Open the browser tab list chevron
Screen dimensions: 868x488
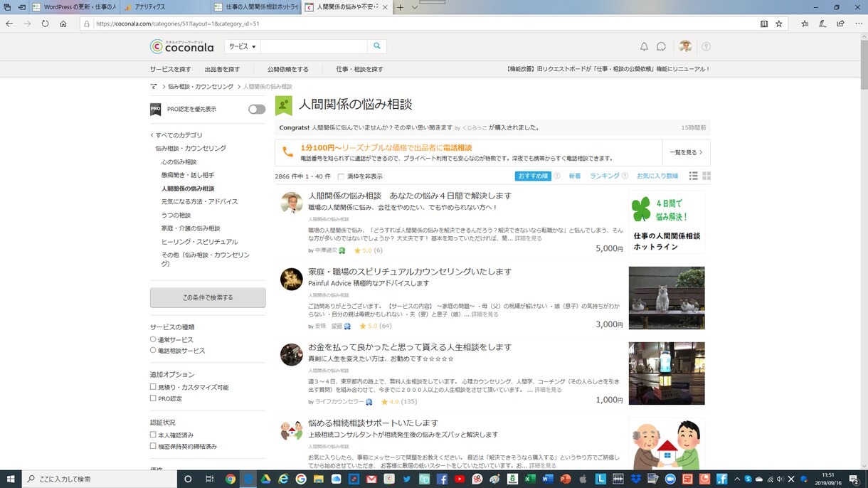(x=414, y=7)
